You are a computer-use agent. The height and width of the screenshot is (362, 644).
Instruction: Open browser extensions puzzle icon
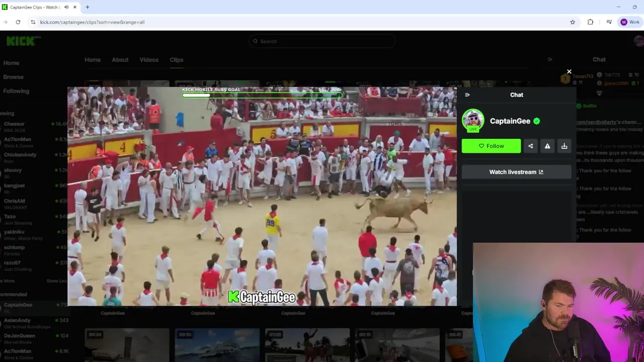point(591,22)
